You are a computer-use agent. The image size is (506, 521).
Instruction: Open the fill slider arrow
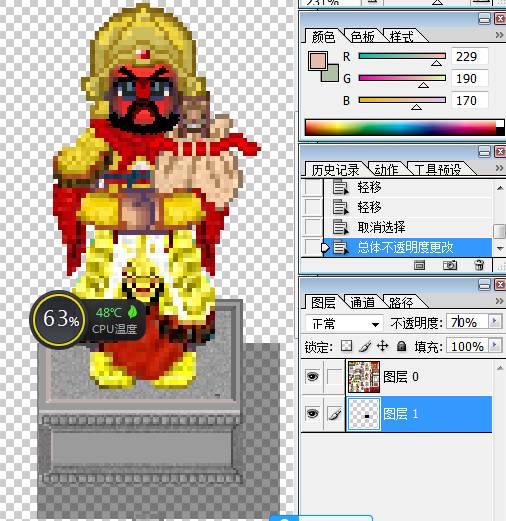495,346
